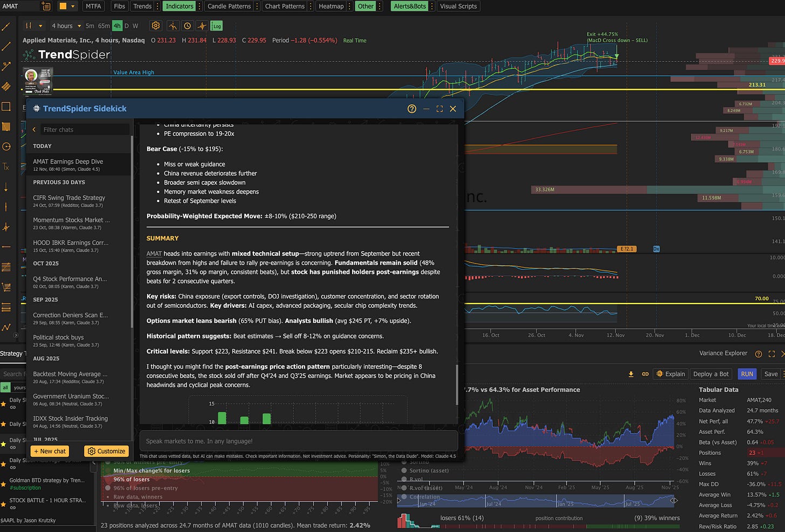Image resolution: width=785 pixels, height=532 pixels.
Task: Open Chart Patterns three-dot menu
Action: [311, 6]
